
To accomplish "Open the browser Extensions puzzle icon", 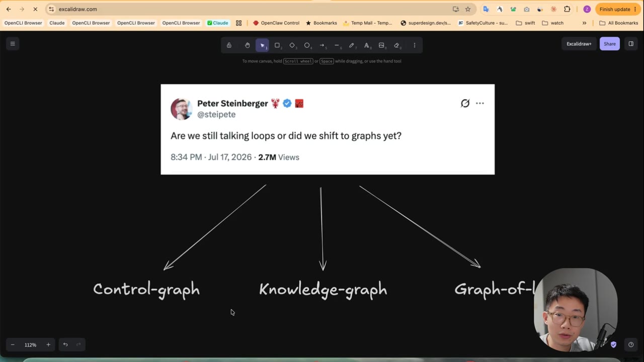I will coord(567,9).
